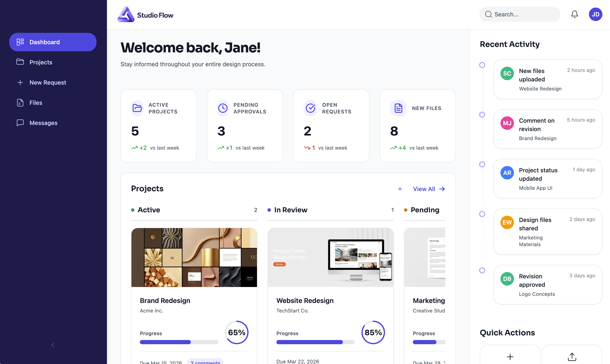Click the Website Redesign project title
610x364 pixels.
tap(305, 300)
